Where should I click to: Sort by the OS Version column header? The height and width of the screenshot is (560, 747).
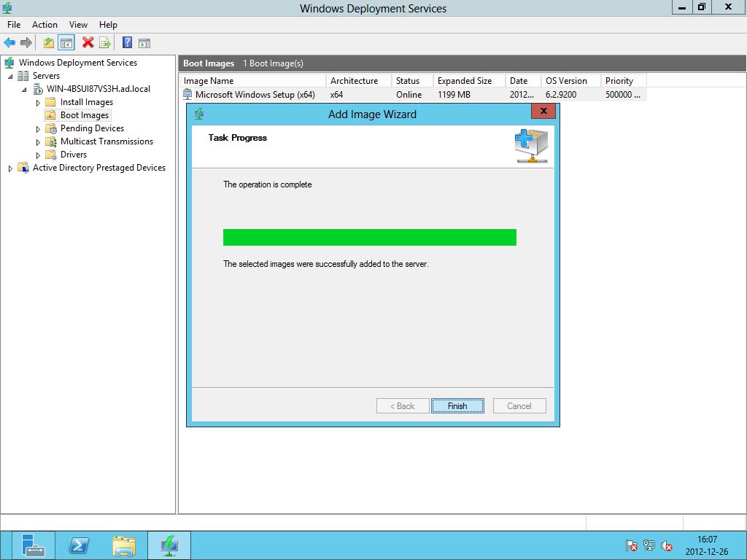point(570,80)
